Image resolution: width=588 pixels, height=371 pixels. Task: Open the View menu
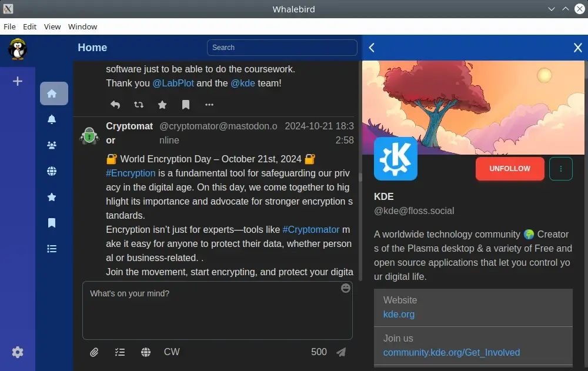coord(52,26)
